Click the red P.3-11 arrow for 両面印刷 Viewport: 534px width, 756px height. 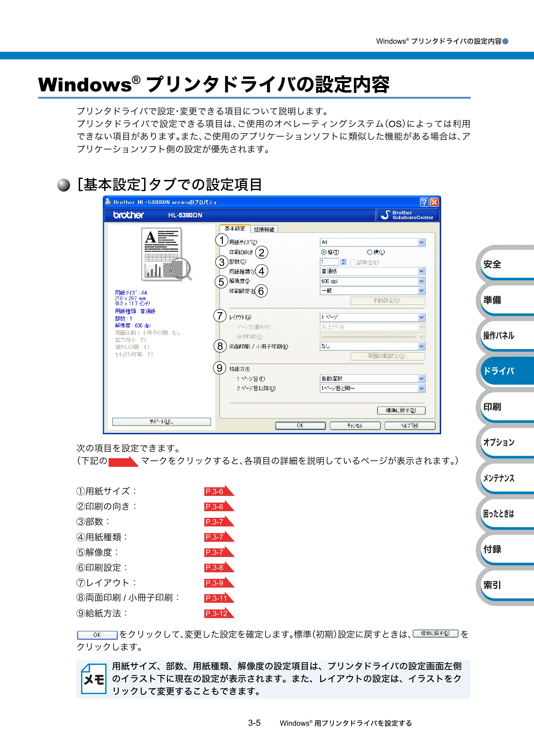tap(219, 598)
